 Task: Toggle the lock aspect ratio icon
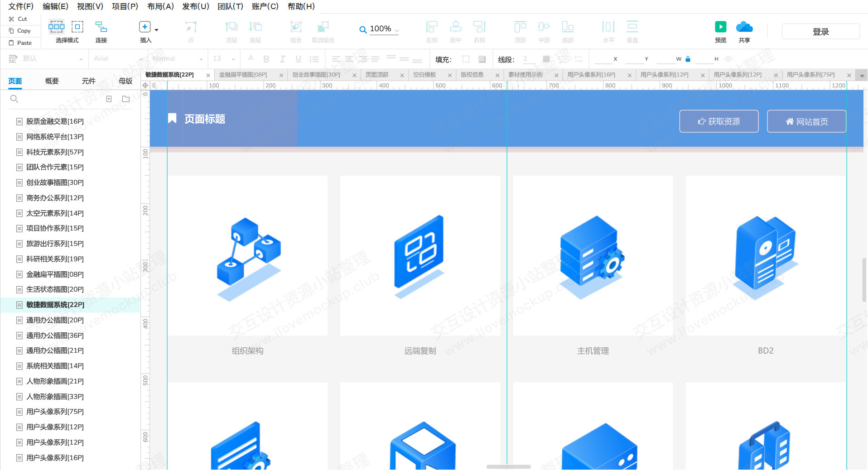688,59
